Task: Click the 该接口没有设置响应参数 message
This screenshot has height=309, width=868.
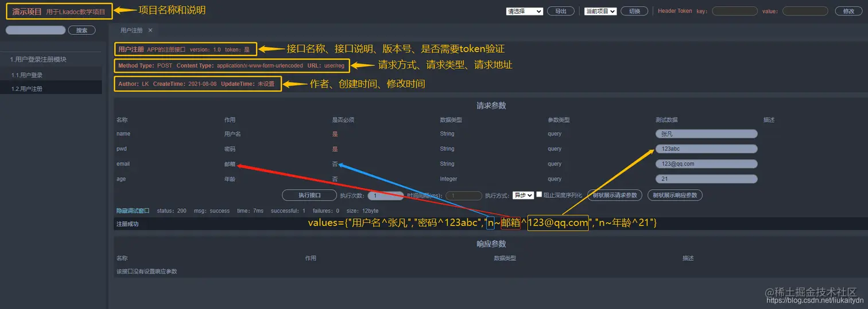Action: pyautogui.click(x=146, y=272)
